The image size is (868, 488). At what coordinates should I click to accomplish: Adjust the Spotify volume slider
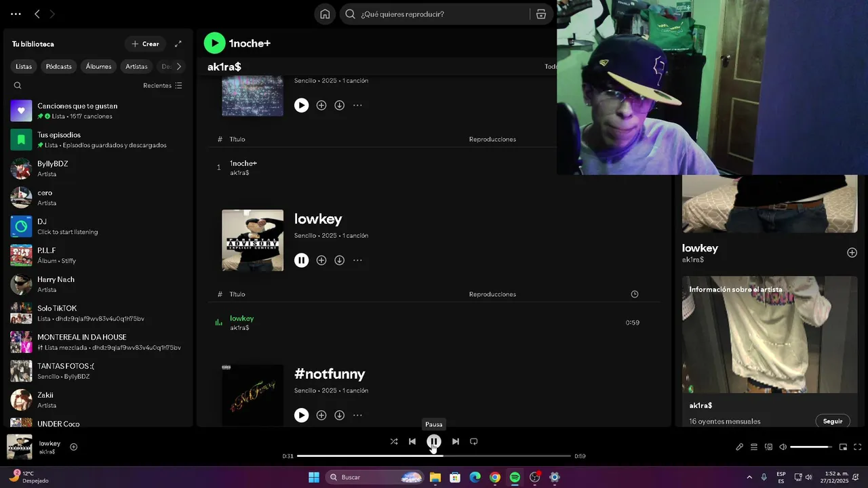coord(811,447)
